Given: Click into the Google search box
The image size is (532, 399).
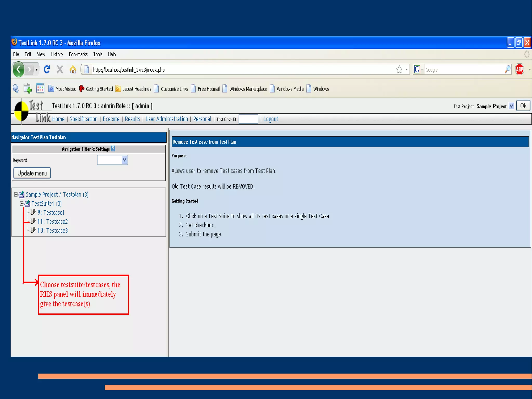Looking at the screenshot, I should (464, 70).
